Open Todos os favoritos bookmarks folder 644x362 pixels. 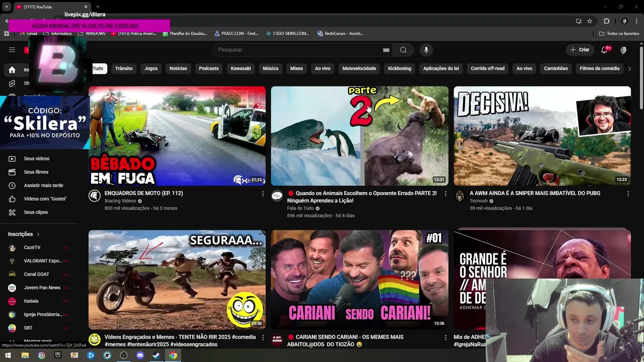(x=619, y=33)
